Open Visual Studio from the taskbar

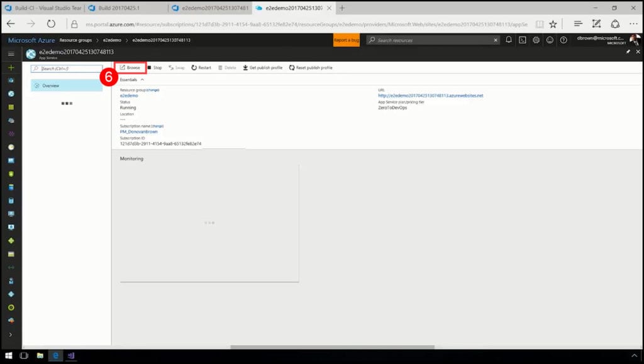(x=71, y=355)
